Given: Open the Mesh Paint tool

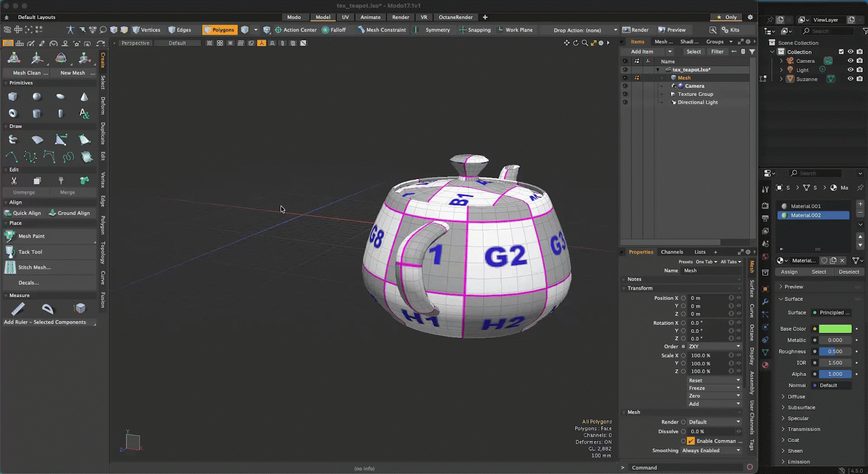Looking at the screenshot, I should coord(31,236).
